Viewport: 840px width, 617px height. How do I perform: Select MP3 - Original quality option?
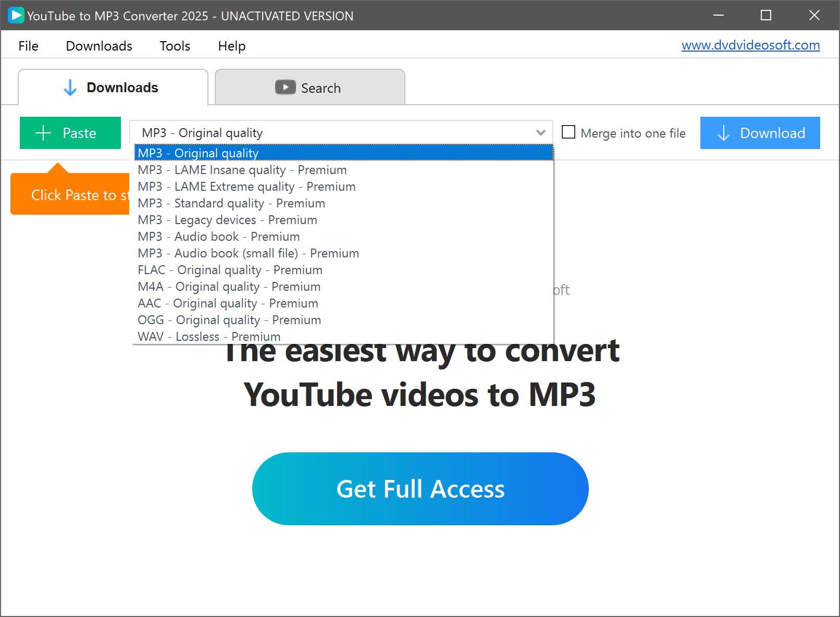coord(344,153)
